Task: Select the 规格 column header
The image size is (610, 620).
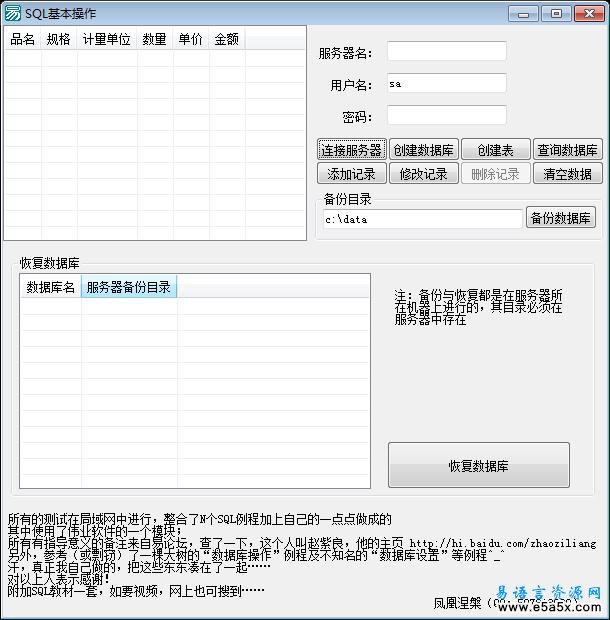Action: 59,39
